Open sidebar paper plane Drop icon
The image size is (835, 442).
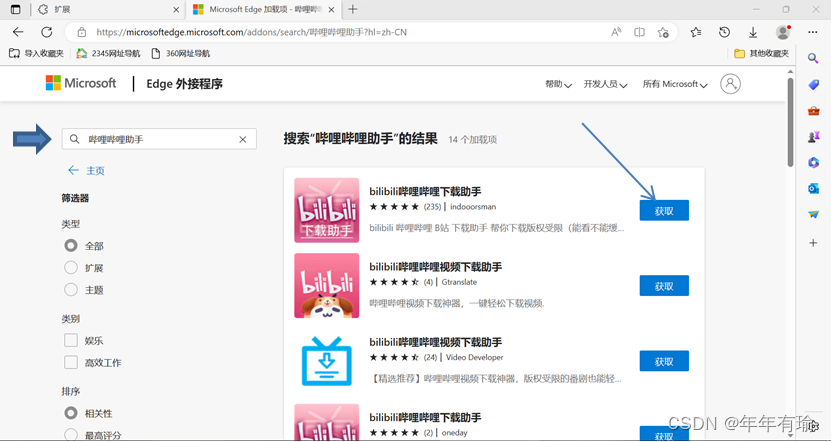click(x=813, y=214)
